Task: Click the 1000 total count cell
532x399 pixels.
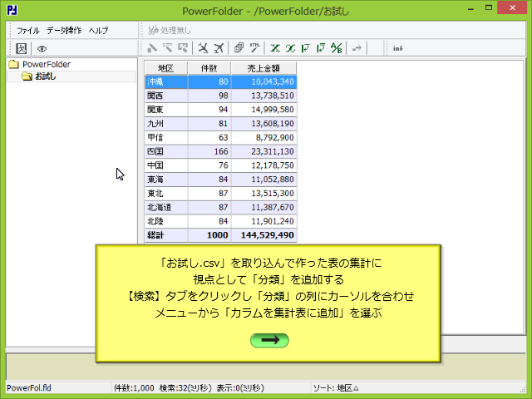Action: (x=209, y=235)
